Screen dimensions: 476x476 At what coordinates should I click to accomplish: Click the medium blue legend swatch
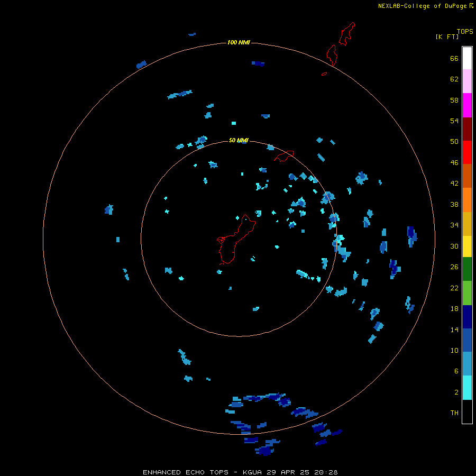467,340
